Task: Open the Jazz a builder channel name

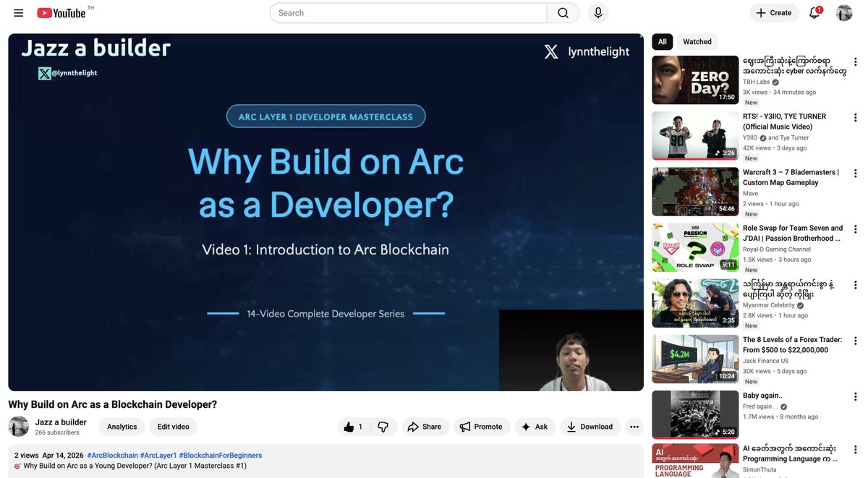Action: click(x=61, y=422)
